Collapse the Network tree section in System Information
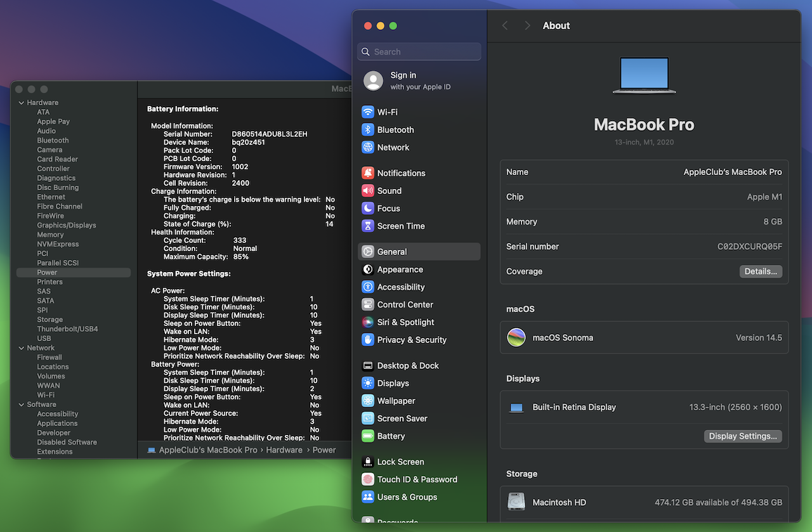Screen dimensions: 812x532 click(x=22, y=348)
